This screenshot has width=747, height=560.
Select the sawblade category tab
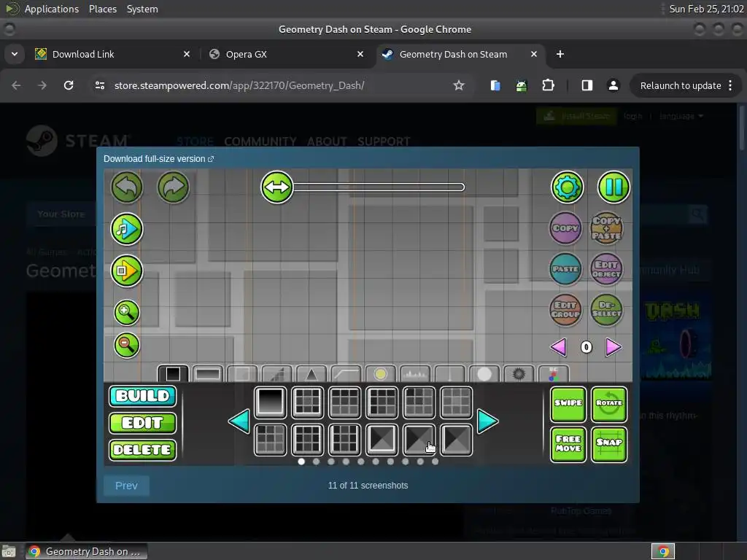tap(519, 374)
